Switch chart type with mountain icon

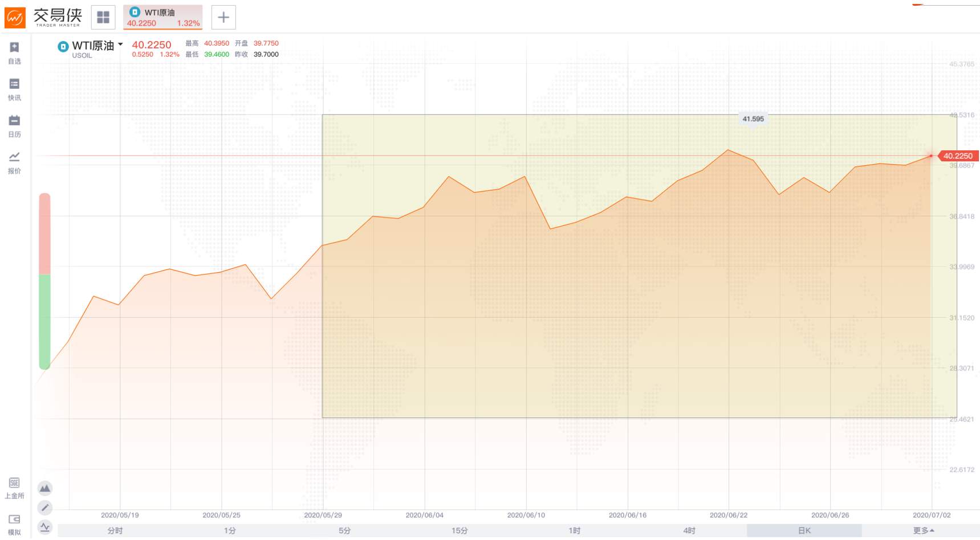(45, 488)
